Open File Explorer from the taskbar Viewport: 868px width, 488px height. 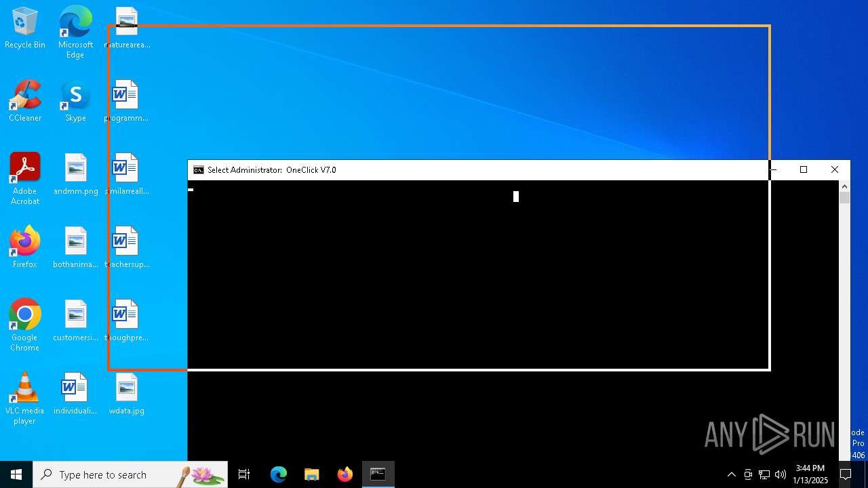click(311, 474)
